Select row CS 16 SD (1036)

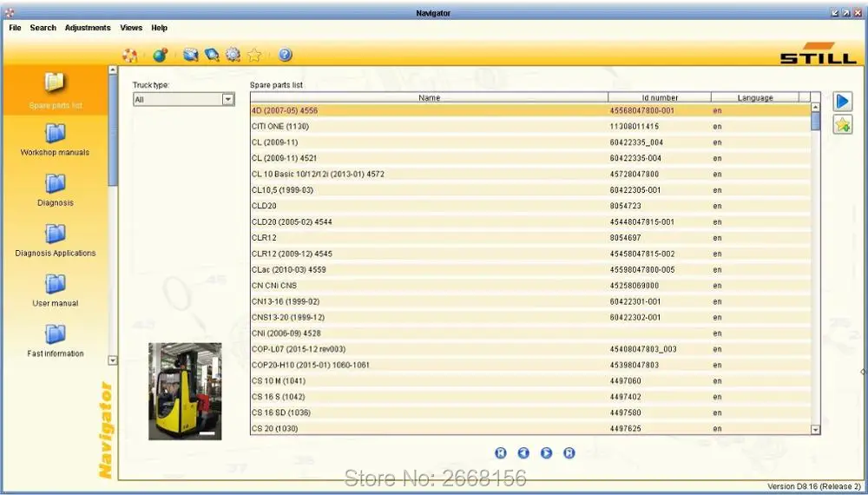530,412
